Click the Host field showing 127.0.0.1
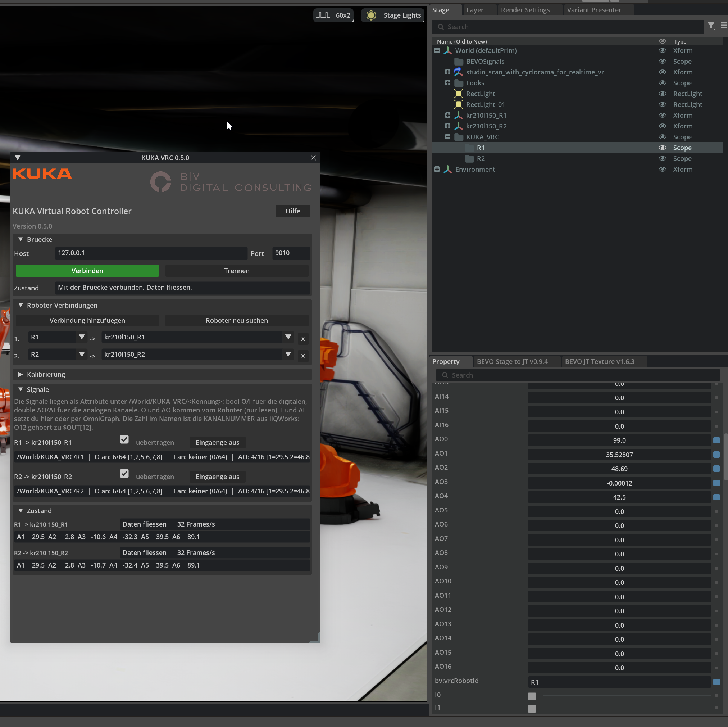728x727 pixels. 151,253
